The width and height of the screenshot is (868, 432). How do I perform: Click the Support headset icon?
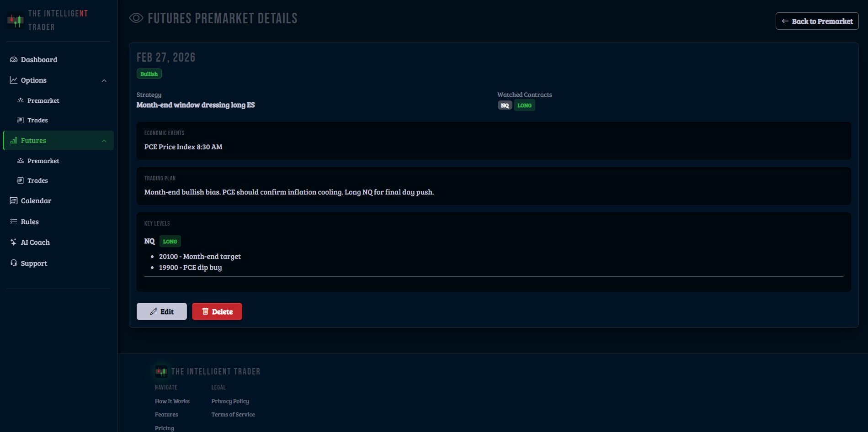click(x=14, y=263)
